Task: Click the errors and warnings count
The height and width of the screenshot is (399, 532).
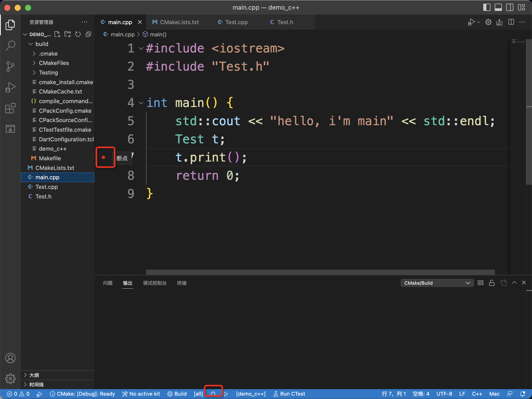Action: (18, 394)
